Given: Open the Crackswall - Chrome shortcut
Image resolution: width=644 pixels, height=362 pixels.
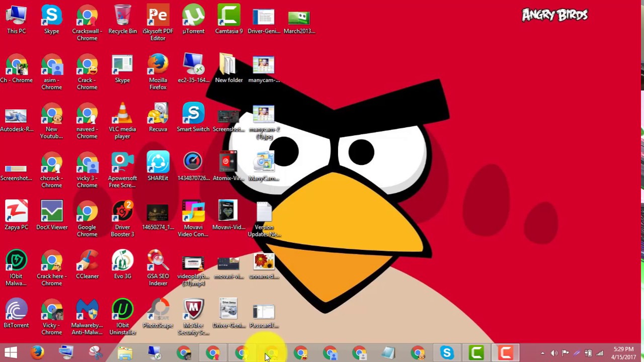Looking at the screenshot, I should point(87,23).
